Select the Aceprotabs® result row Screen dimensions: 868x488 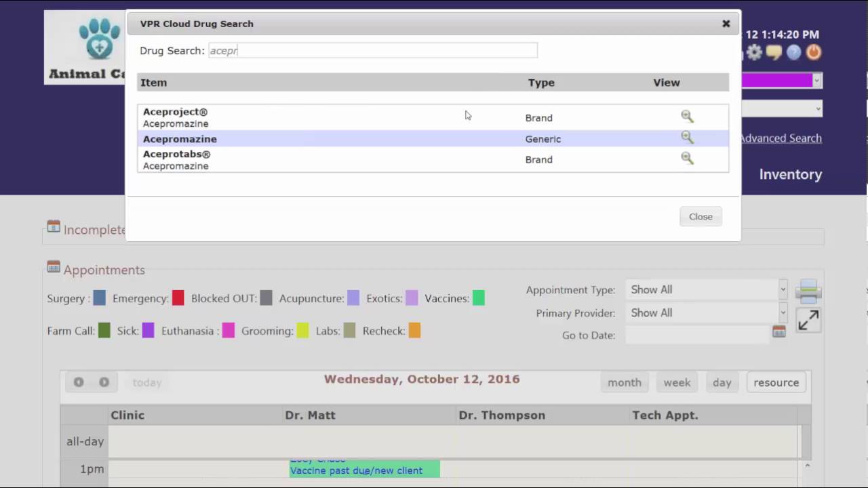[433, 159]
